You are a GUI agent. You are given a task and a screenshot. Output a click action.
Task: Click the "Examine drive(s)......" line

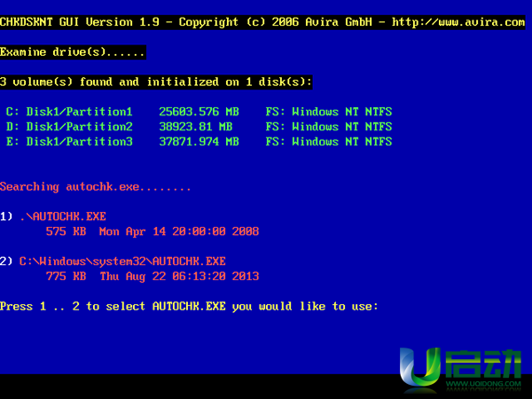click(x=73, y=52)
